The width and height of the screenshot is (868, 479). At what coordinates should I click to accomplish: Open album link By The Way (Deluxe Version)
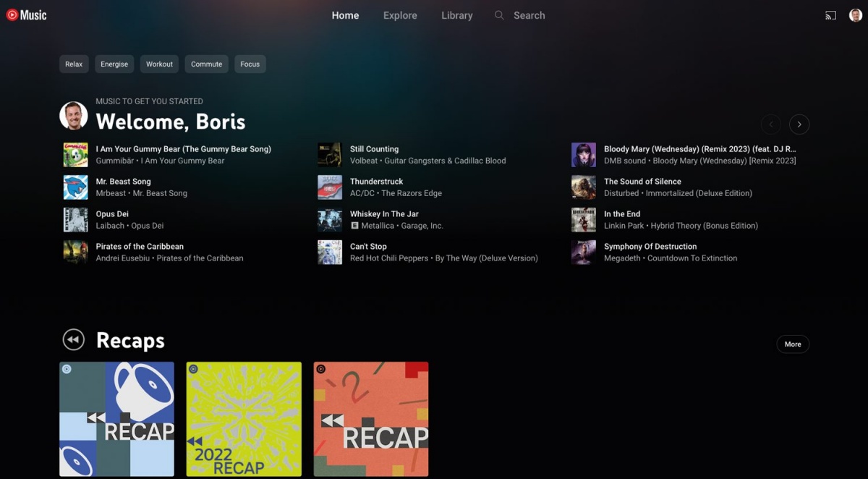[487, 258]
